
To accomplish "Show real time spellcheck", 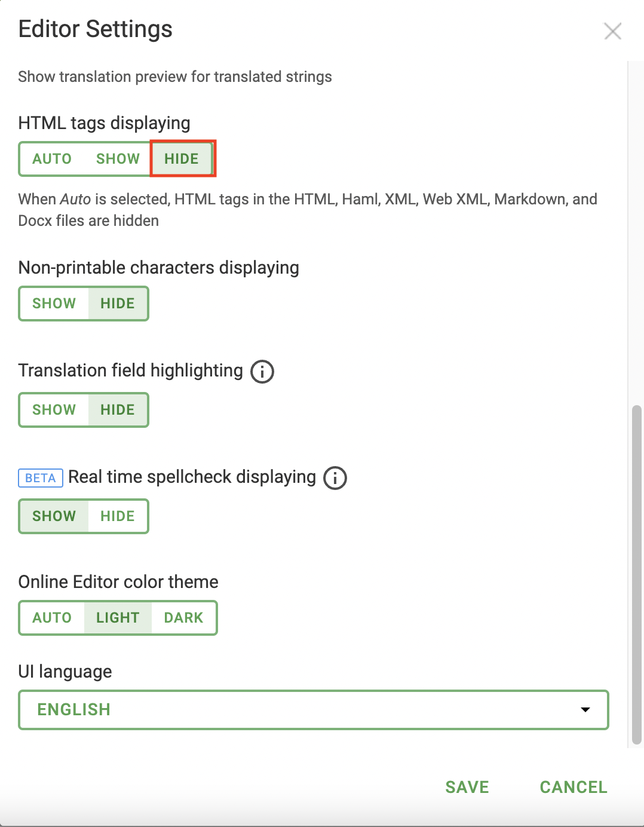I will point(54,516).
